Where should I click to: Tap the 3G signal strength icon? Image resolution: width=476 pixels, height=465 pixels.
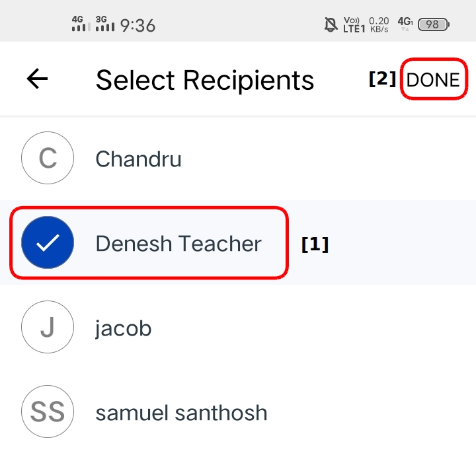coord(105,24)
